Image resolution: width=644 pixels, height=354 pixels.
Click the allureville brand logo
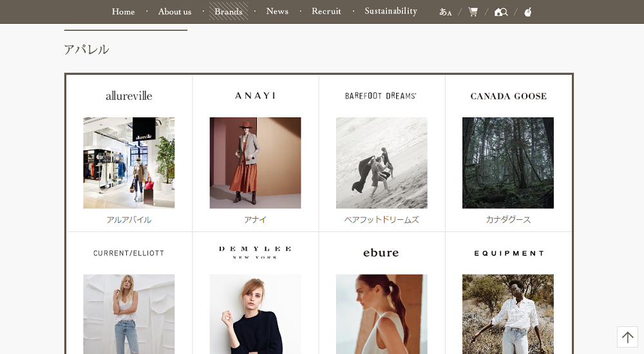[x=129, y=96]
